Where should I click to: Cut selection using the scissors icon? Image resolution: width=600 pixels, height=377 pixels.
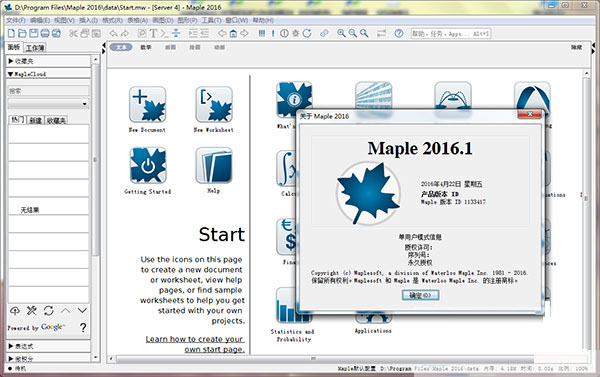(x=73, y=33)
